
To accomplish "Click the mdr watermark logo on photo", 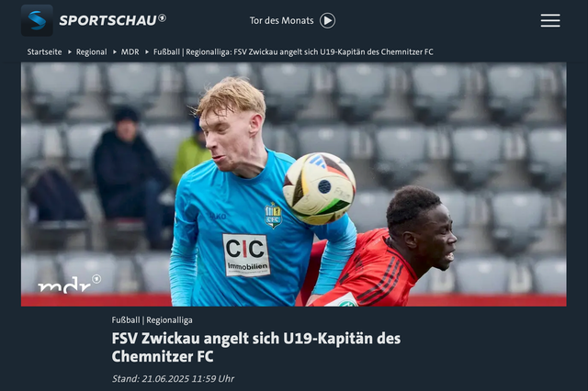I will coord(70,284).
